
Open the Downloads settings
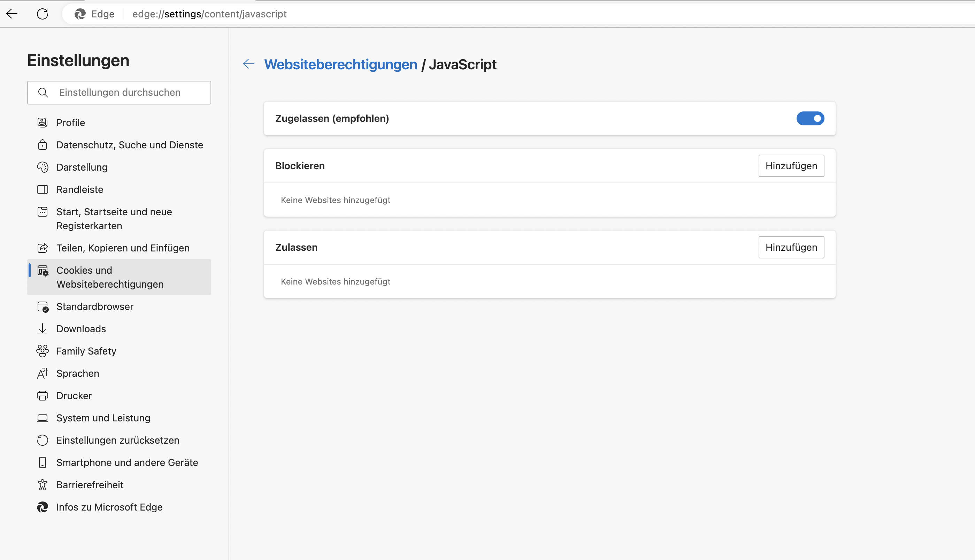click(x=119, y=329)
